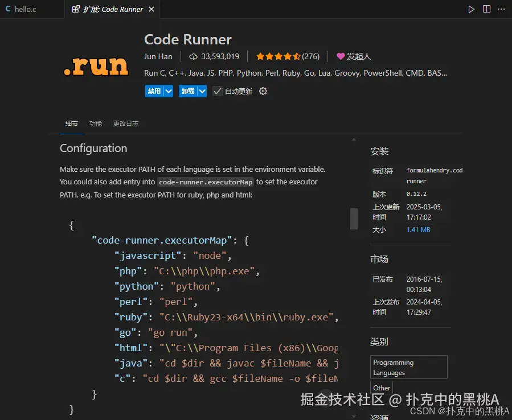The image size is (512, 420).
Task: Click the "ruby" executor path line
Action: (x=226, y=317)
